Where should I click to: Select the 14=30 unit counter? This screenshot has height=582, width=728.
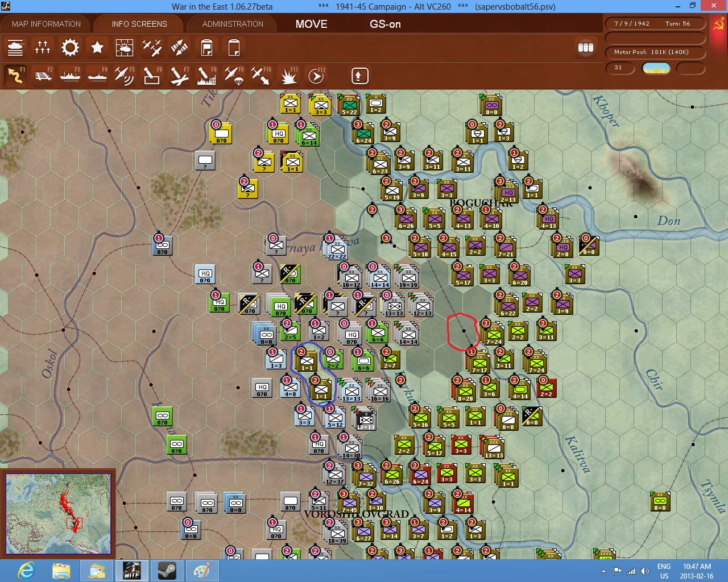point(351,448)
